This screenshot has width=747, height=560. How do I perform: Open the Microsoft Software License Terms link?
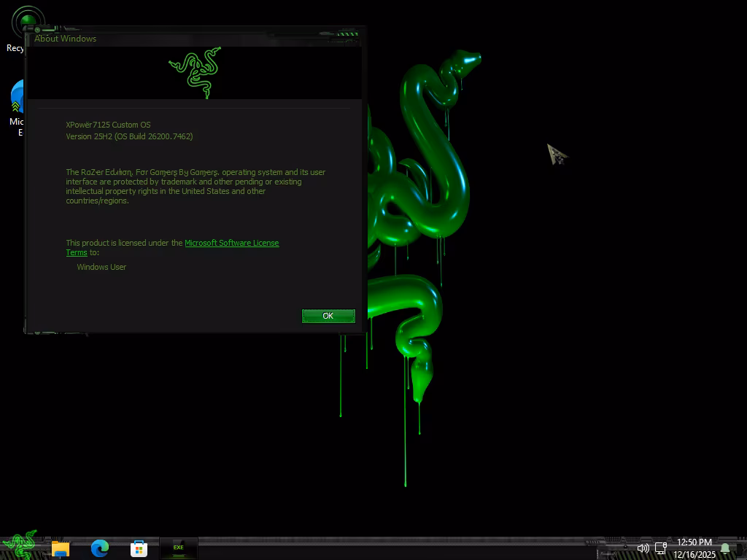(x=231, y=243)
